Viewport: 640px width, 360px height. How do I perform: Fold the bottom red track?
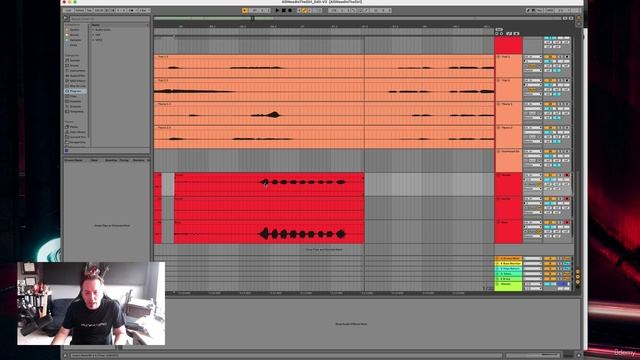pyautogui.click(x=498, y=222)
